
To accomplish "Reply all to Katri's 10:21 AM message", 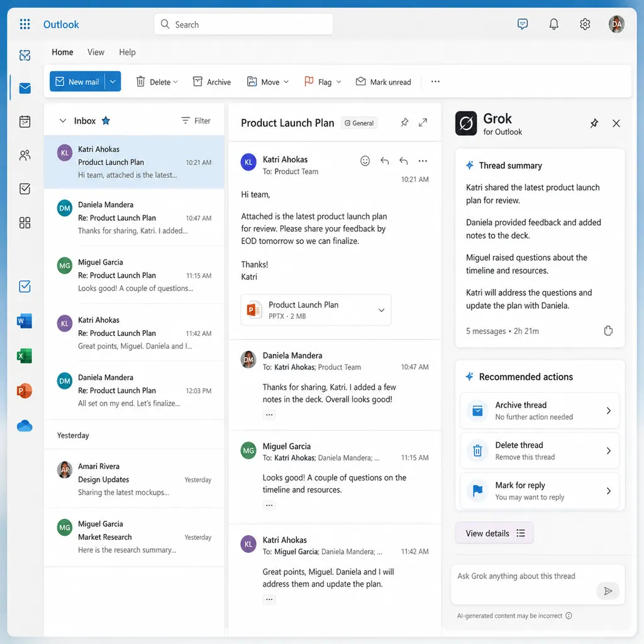I will coord(403,161).
